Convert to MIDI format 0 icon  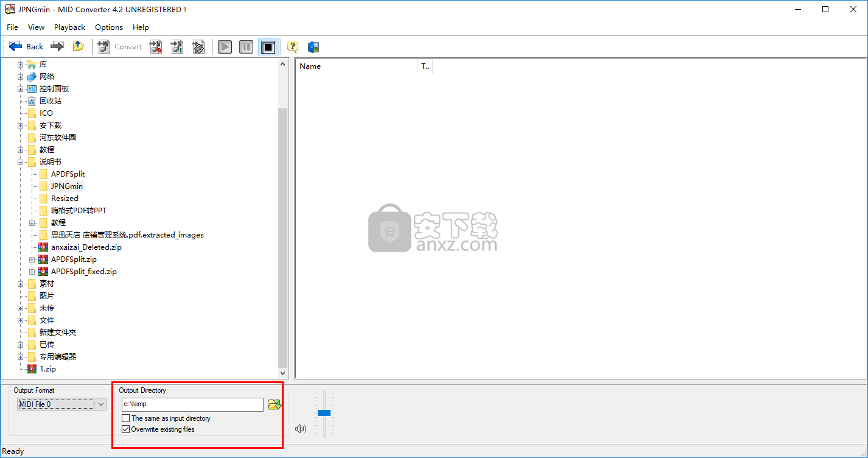click(156, 47)
